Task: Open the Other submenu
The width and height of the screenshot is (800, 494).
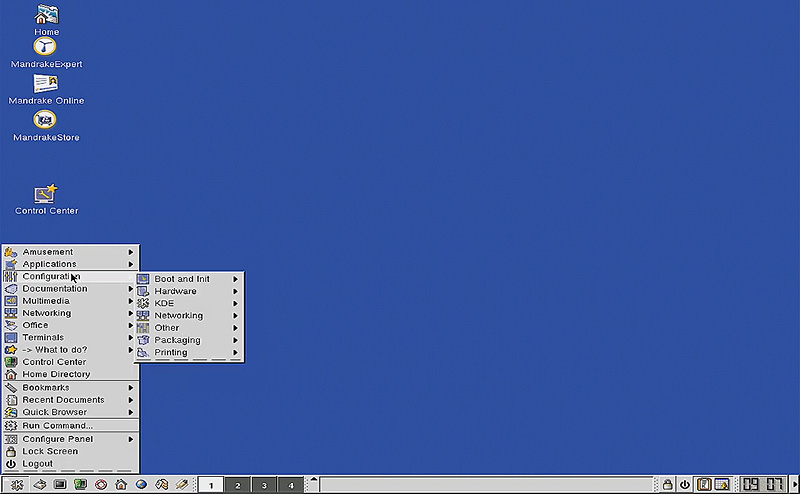Action: 189,328
